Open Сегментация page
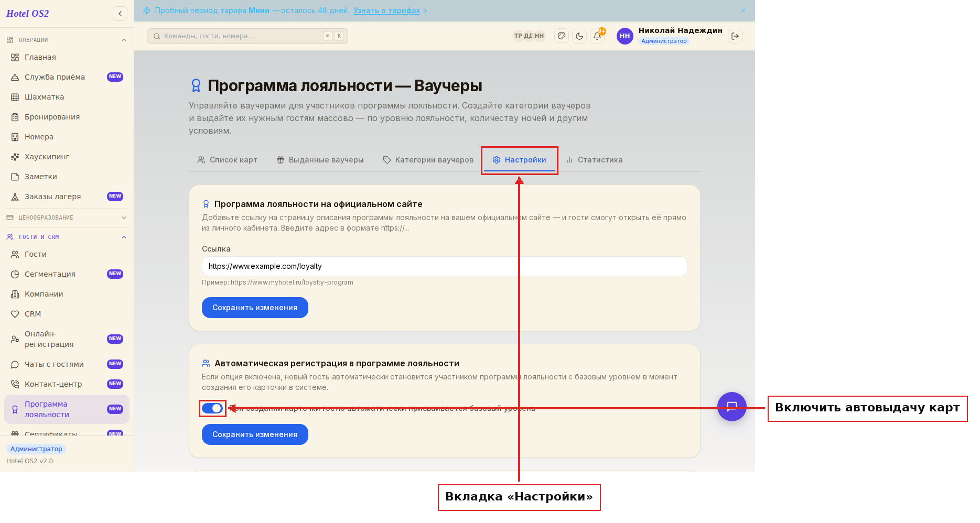 click(x=67, y=274)
